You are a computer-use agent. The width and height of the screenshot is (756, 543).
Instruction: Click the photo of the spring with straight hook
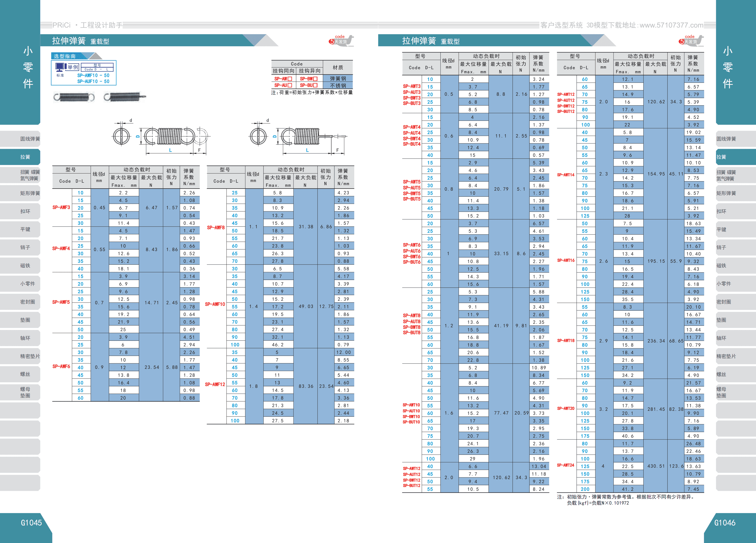[x=125, y=97]
